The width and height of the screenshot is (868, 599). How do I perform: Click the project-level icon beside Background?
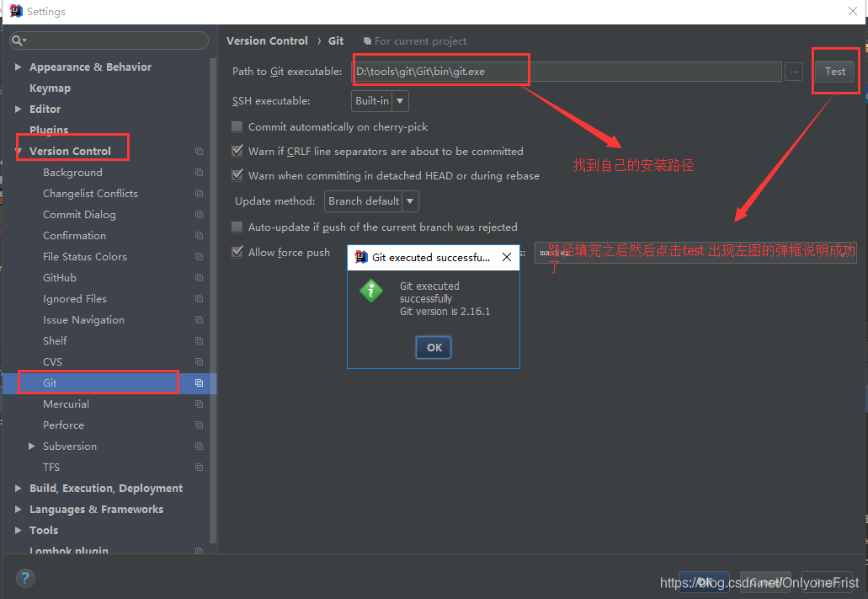click(200, 173)
